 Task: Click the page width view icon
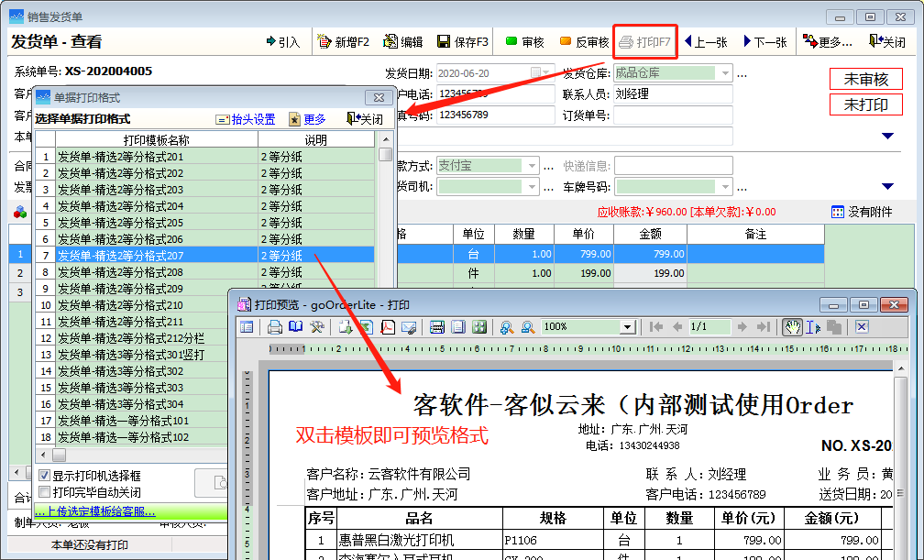pos(436,326)
